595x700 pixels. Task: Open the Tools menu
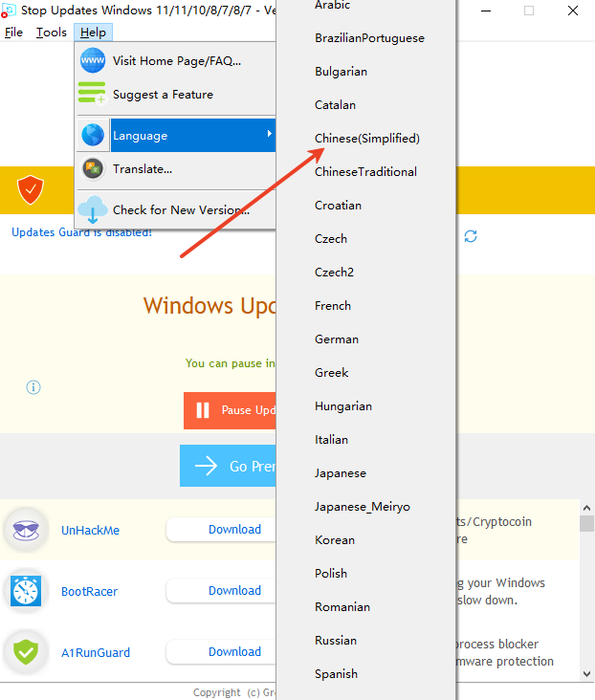tap(52, 33)
